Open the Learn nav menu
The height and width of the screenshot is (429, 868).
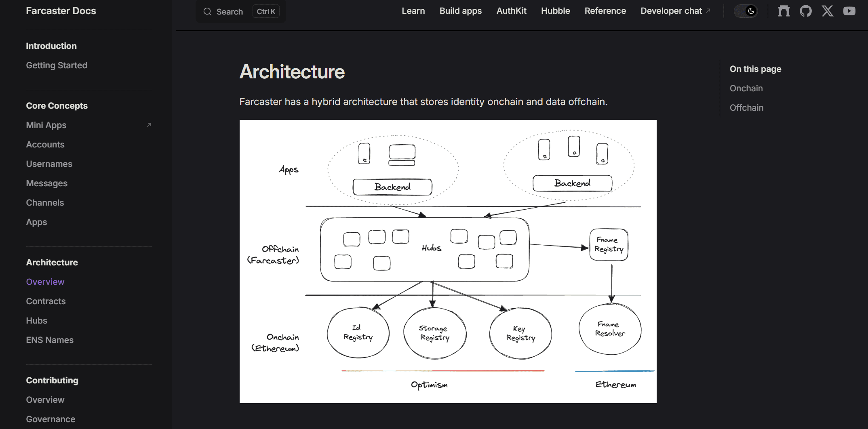[413, 11]
